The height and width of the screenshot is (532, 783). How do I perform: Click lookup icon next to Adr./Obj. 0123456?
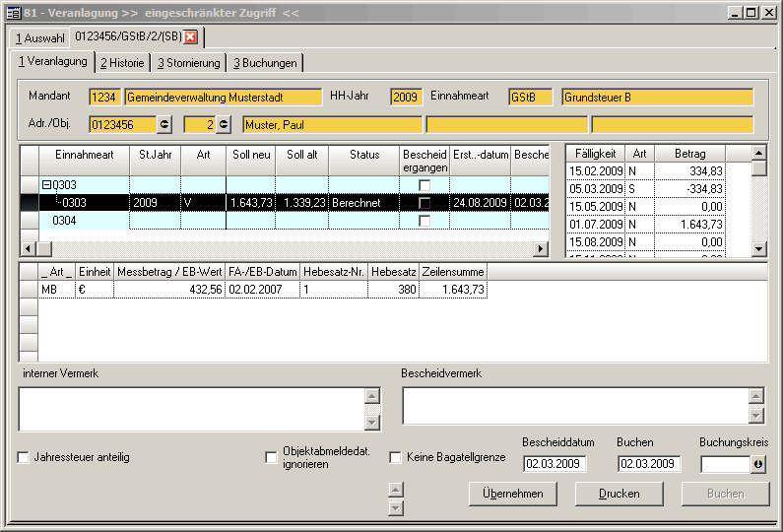(x=164, y=124)
